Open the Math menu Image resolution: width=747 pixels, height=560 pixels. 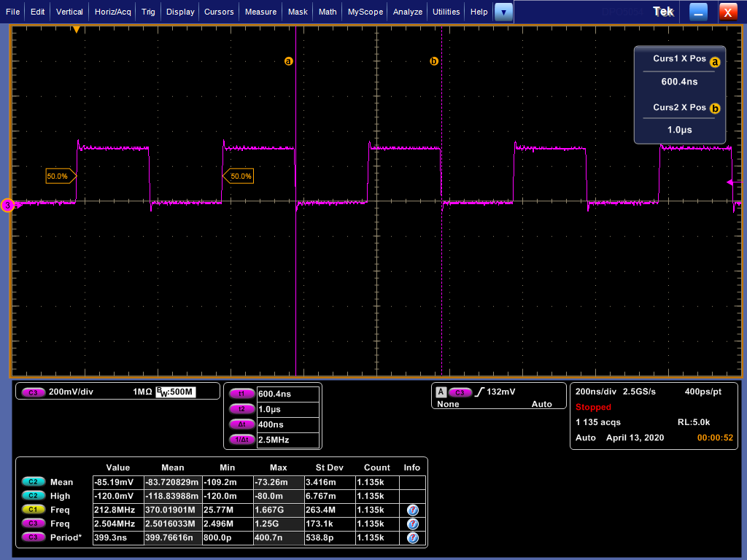tap(328, 12)
